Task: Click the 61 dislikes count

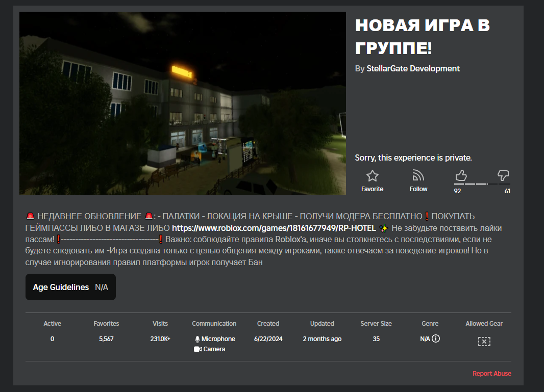Action: click(x=507, y=191)
